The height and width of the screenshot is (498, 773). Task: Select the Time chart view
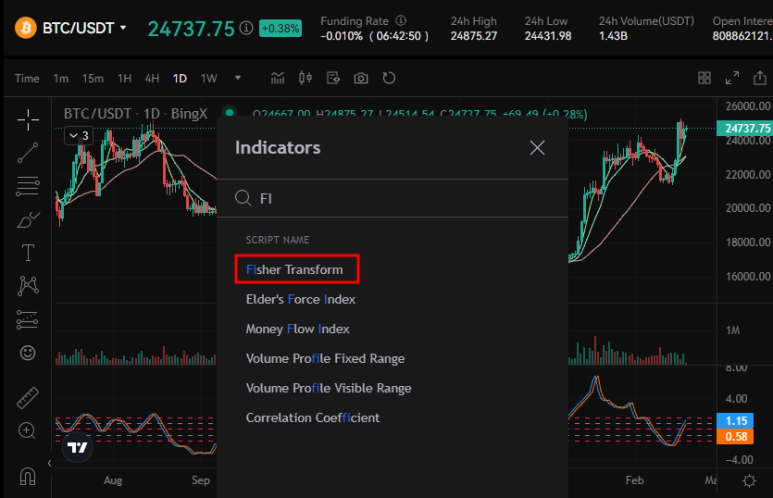[x=27, y=78]
